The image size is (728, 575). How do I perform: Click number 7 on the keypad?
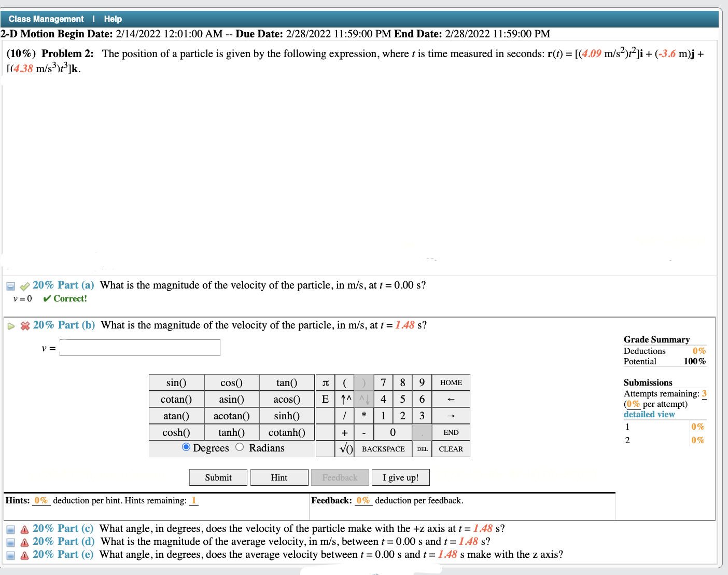coord(383,382)
